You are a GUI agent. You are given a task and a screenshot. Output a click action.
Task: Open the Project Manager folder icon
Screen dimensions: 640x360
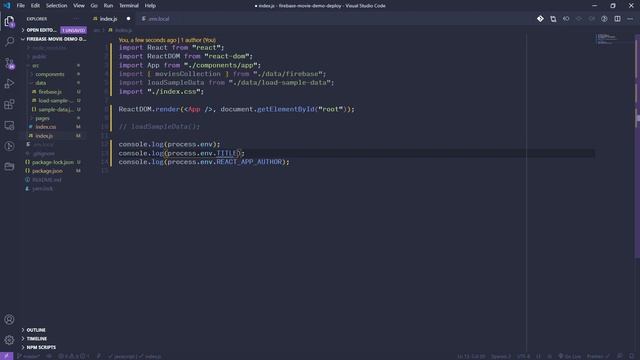tap(9, 167)
